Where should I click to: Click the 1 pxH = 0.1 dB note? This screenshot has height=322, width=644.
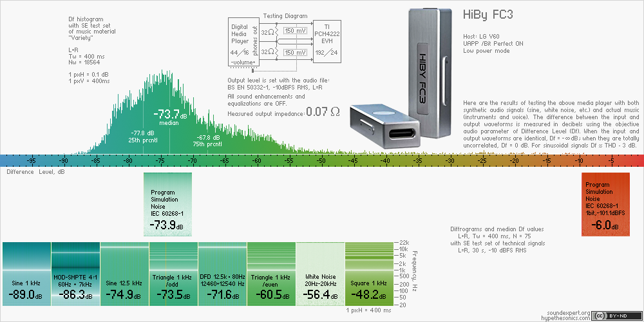pyautogui.click(x=89, y=74)
